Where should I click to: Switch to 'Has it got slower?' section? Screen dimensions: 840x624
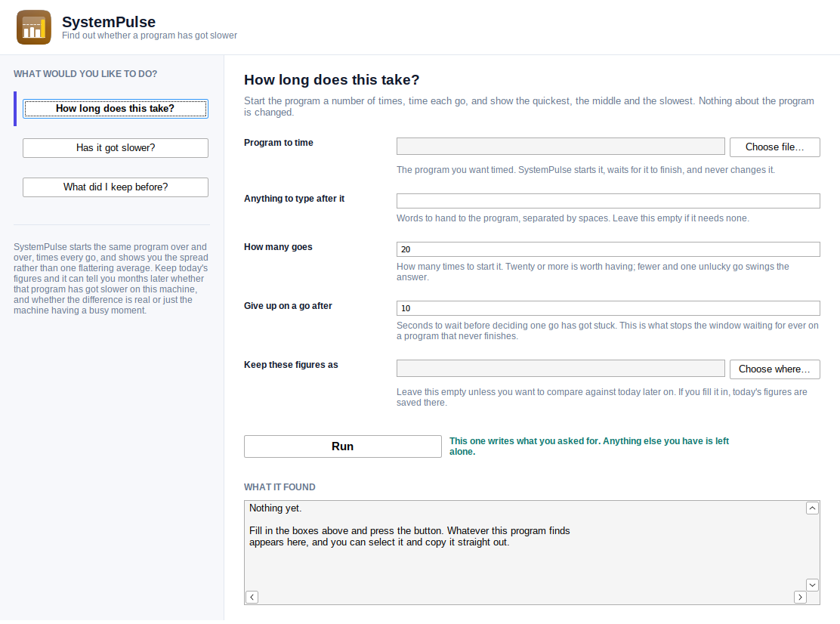click(x=115, y=148)
